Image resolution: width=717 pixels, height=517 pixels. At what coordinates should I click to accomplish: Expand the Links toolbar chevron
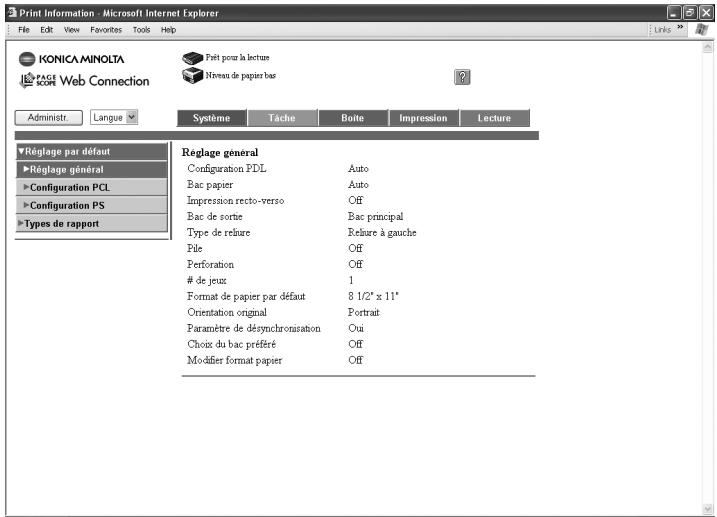point(680,27)
